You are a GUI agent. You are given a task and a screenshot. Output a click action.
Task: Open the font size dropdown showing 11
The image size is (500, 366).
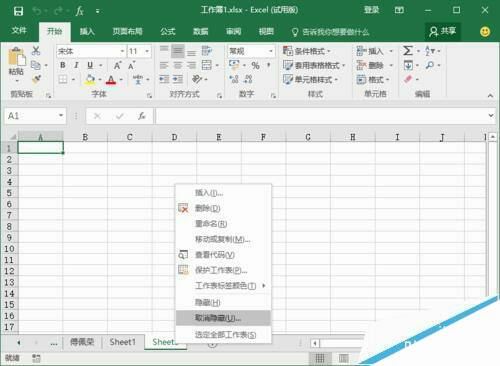147,51
